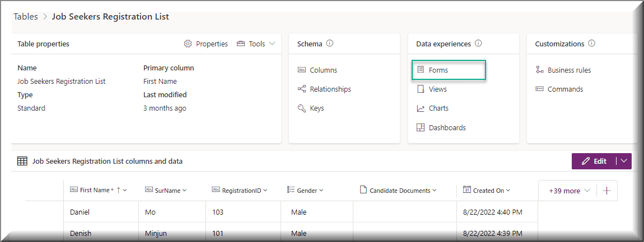Screen dimensions: 644x242
Task: Open Properties via the gear icon
Action: [188, 44]
